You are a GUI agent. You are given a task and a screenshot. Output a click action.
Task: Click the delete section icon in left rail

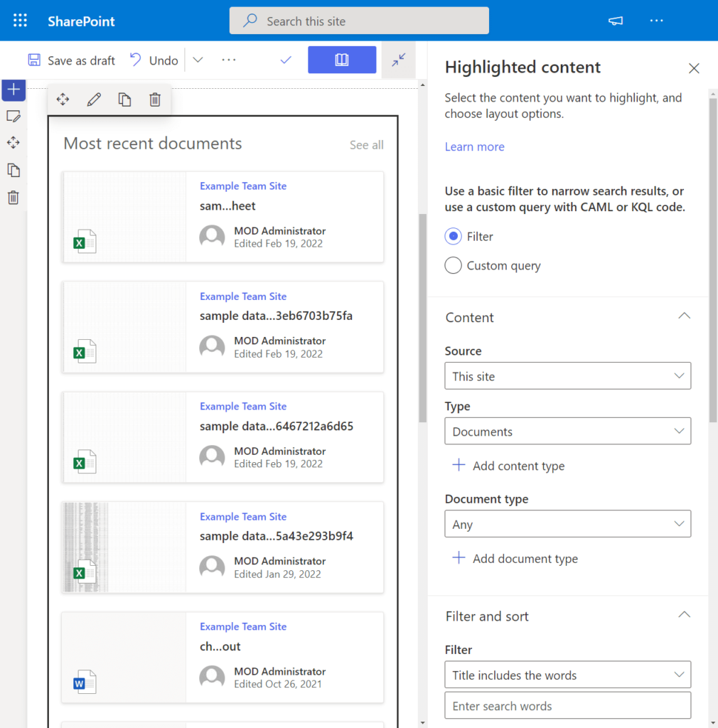click(x=14, y=198)
